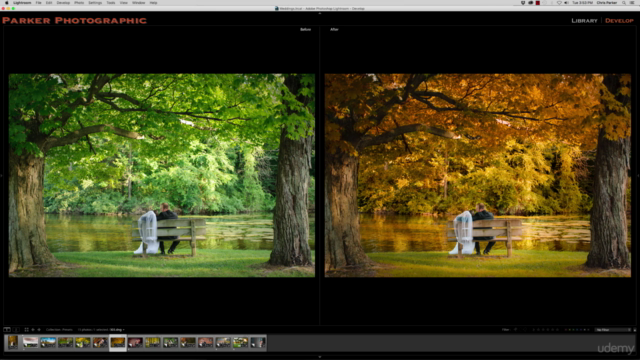The width and height of the screenshot is (640, 360).
Task: Open the No Filter preset dropdown
Action: [x=613, y=330]
